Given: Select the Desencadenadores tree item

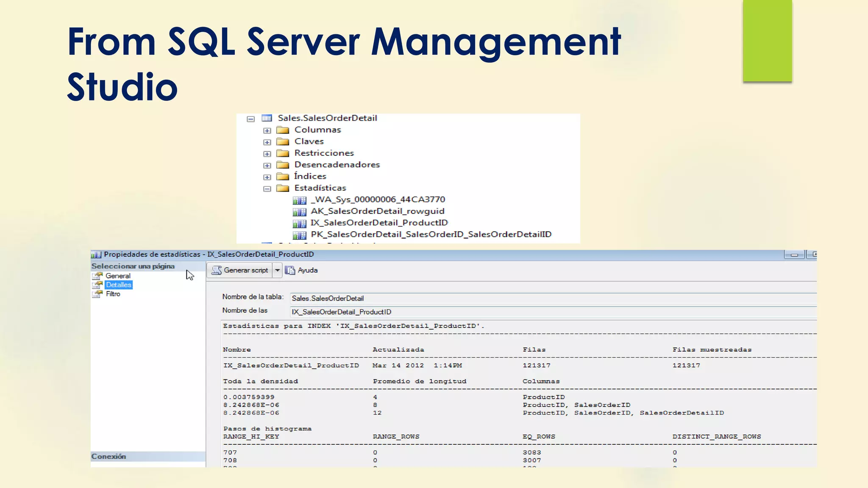Looking at the screenshot, I should tap(337, 165).
